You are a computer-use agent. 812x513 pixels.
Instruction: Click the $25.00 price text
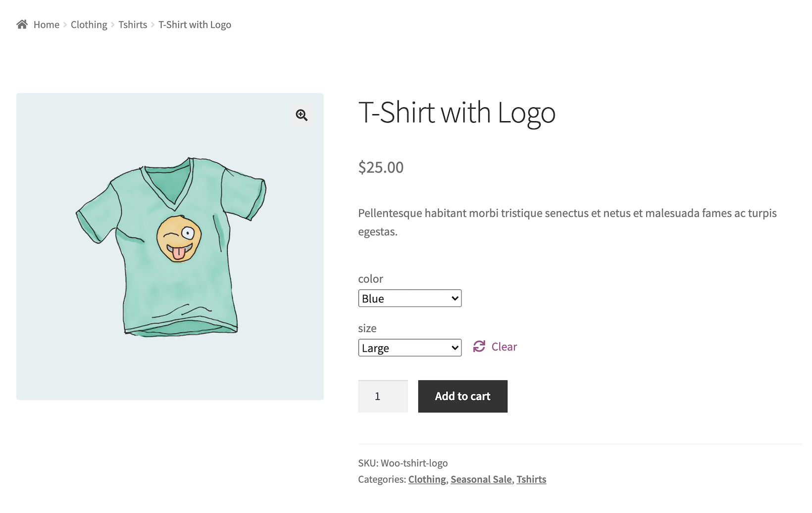point(381,167)
